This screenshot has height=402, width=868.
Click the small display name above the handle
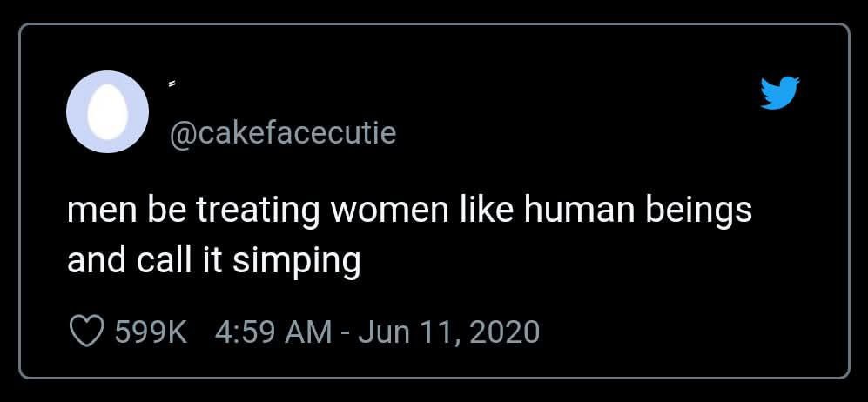(172, 84)
